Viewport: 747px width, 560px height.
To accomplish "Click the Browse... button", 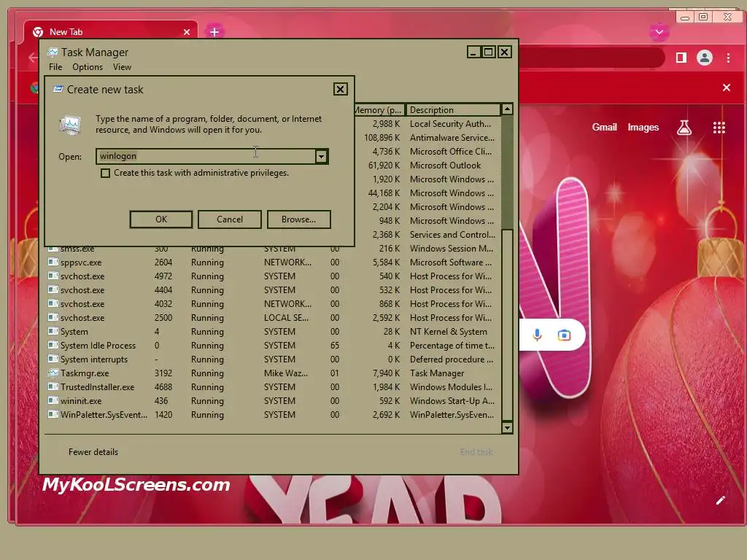I will pos(298,219).
